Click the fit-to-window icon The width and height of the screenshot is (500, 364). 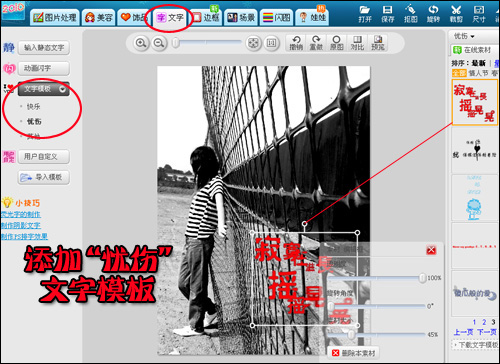[253, 43]
